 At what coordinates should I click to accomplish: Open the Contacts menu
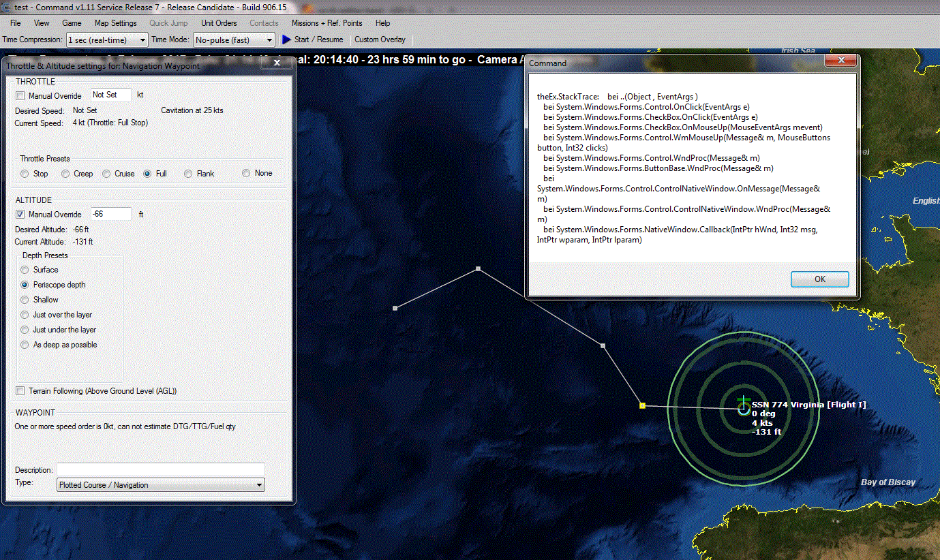tap(264, 23)
